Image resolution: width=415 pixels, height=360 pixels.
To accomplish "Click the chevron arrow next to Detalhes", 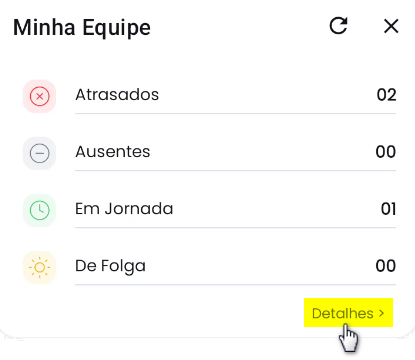I will [x=381, y=313].
